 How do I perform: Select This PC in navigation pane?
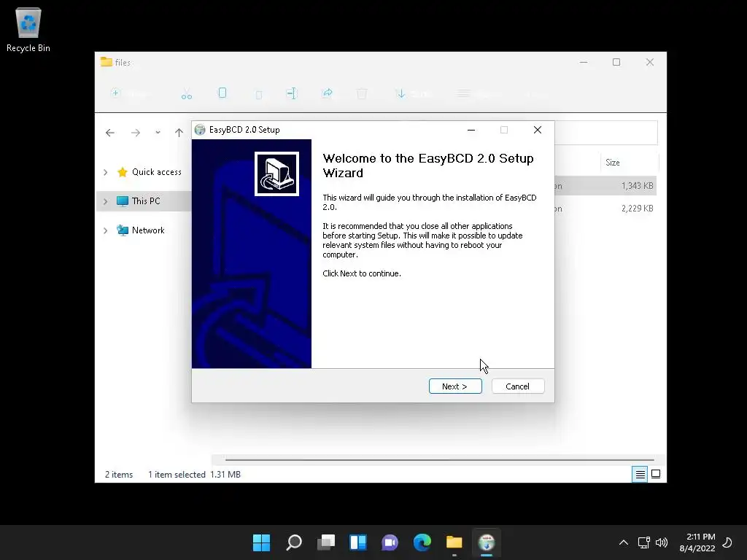(x=146, y=201)
